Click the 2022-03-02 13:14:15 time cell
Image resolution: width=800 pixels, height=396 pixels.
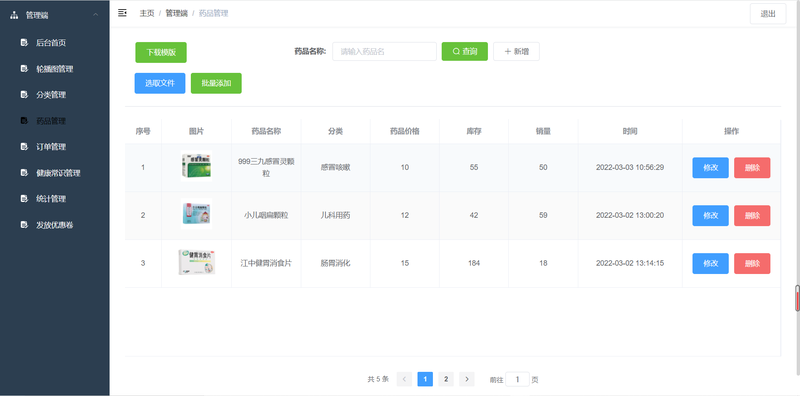[630, 263]
